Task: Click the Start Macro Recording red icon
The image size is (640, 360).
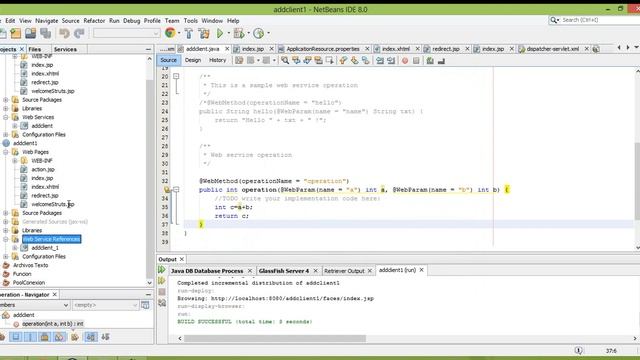Action: [405, 61]
